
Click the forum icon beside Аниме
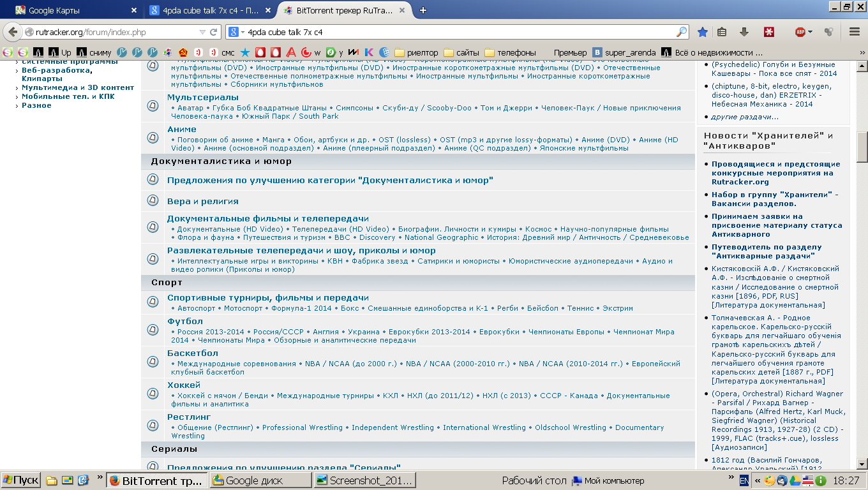pos(153,138)
